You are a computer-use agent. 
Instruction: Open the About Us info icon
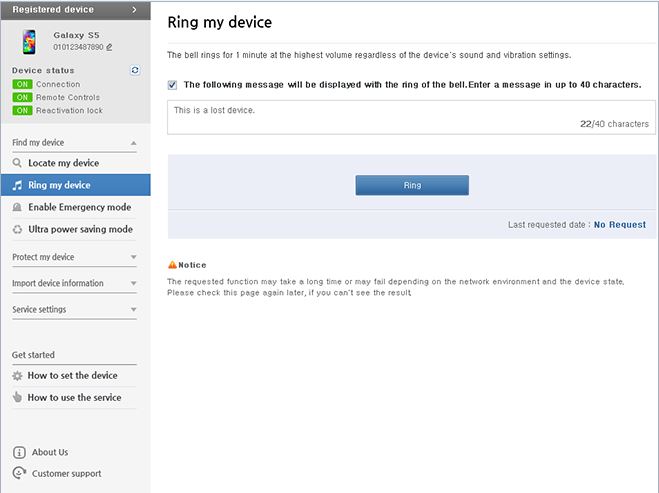pos(19,452)
